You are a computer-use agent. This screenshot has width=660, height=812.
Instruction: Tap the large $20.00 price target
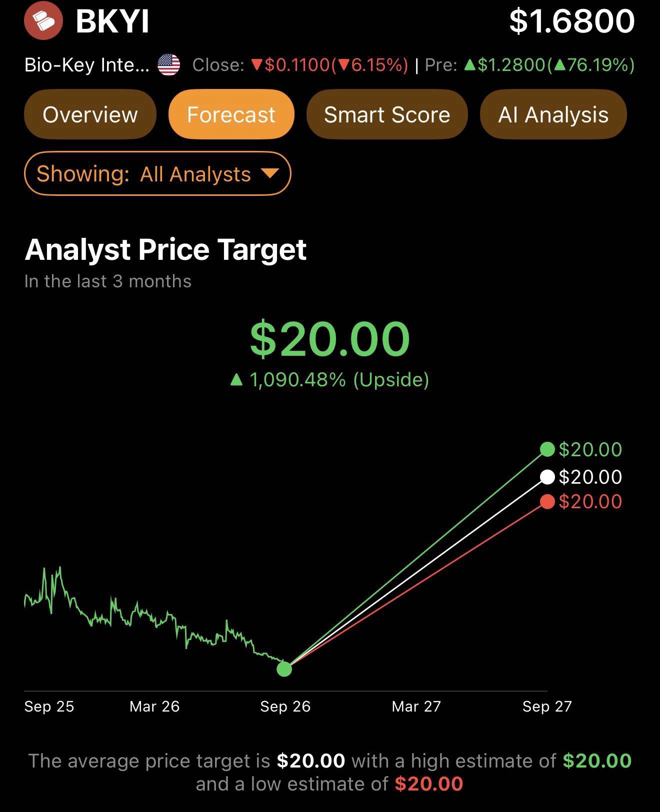(330, 339)
